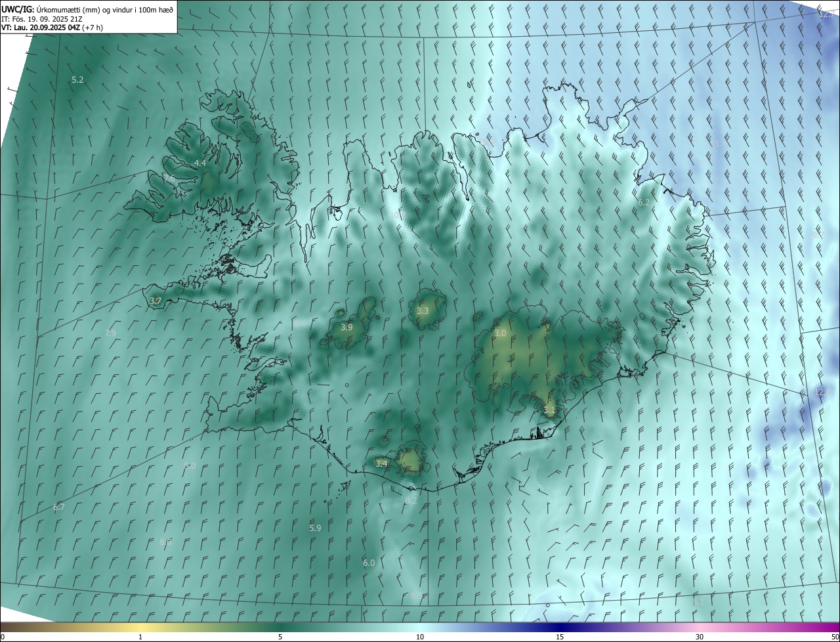Click the 3.7 value on Snæfellsnes peninsula
Viewport: 840px width, 642px height.
pyautogui.click(x=156, y=301)
